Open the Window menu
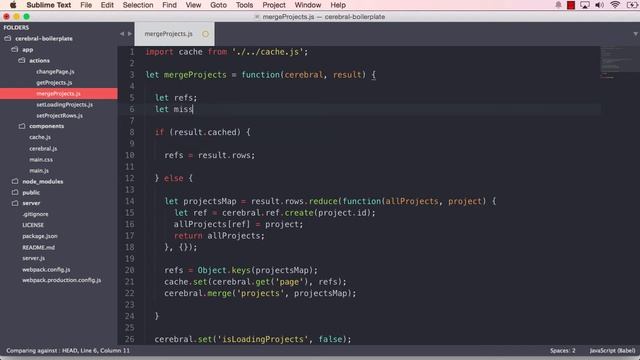640x360 pixels. 308,5
